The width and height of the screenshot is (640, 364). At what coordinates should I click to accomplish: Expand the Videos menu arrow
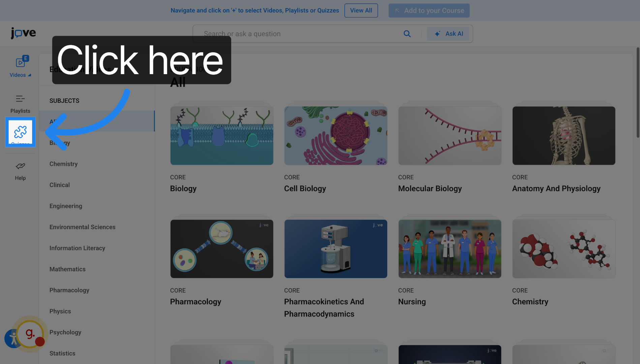click(29, 75)
